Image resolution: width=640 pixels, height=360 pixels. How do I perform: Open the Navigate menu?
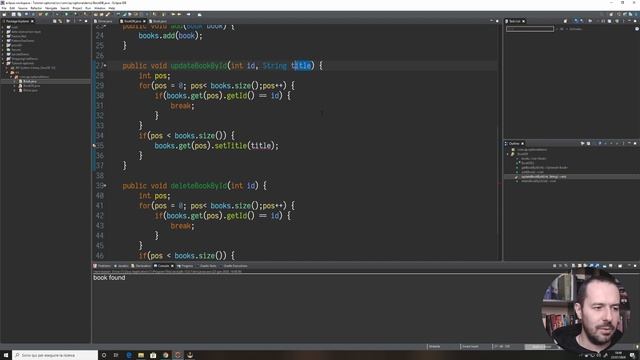click(x=51, y=8)
